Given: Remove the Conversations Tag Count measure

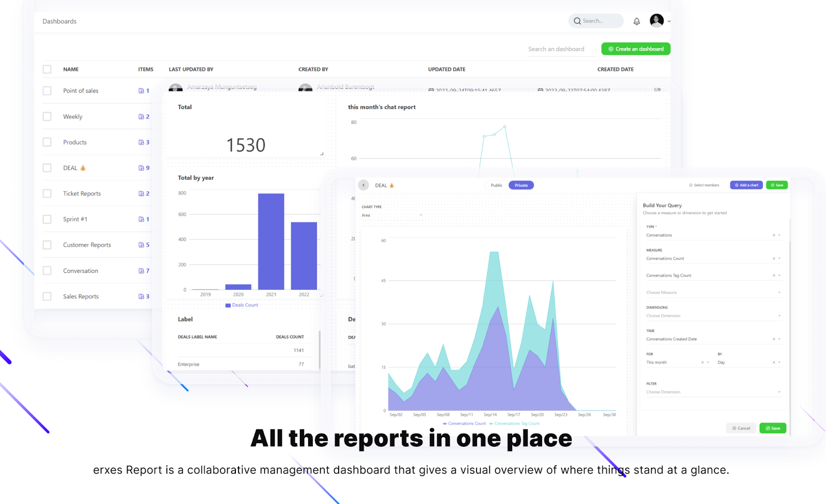Looking at the screenshot, I should coord(774,275).
